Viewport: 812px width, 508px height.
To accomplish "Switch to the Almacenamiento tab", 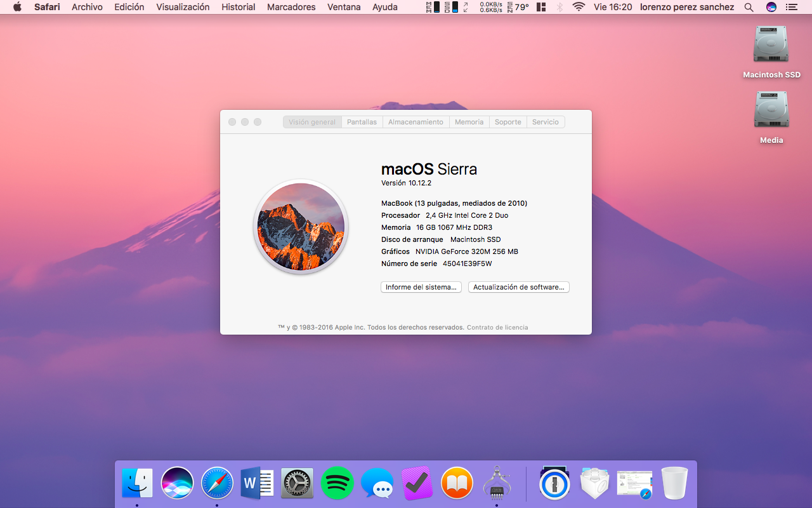I will tap(416, 122).
